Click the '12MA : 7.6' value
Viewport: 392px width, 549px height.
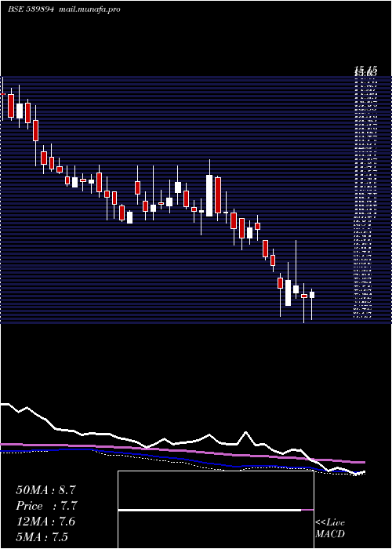[45, 522]
